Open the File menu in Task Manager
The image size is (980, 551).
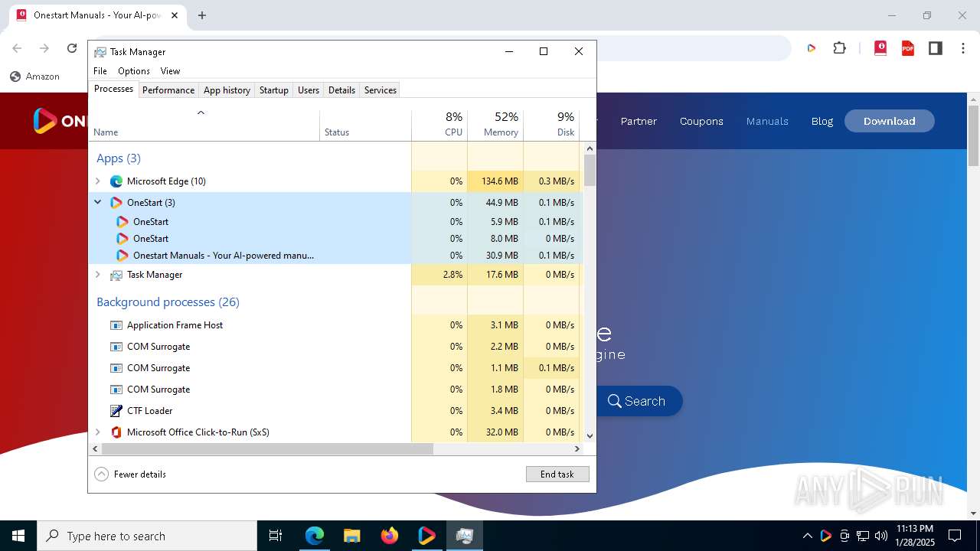100,71
